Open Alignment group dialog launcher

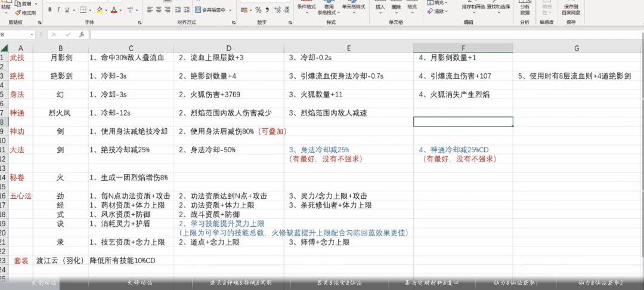(x=233, y=23)
